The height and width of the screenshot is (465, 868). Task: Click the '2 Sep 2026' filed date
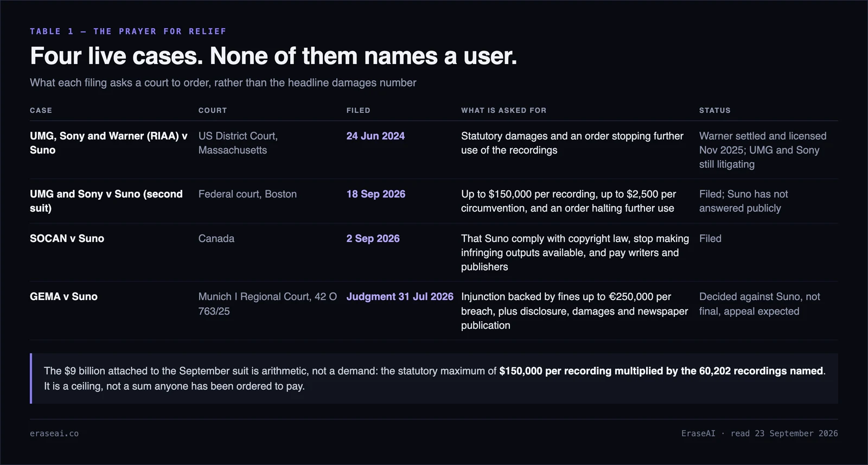tap(373, 238)
